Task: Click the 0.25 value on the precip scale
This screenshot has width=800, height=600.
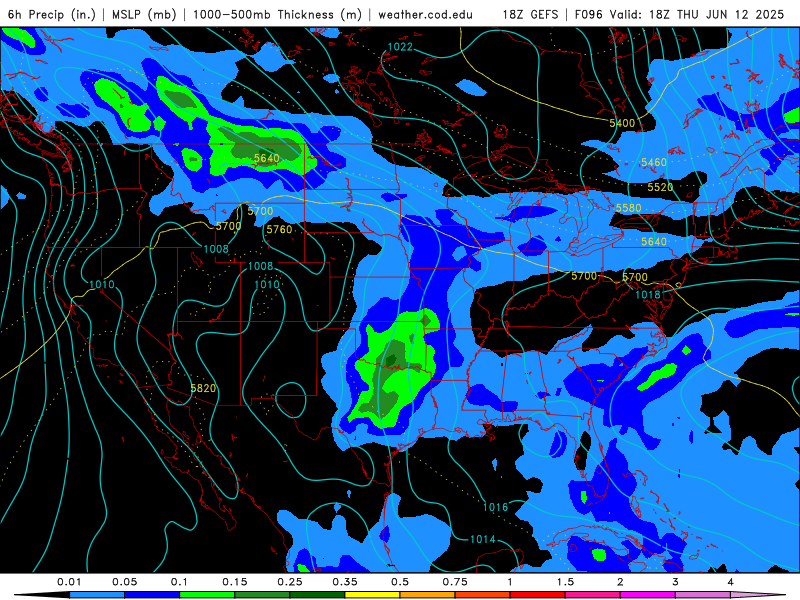Action: click(290, 582)
